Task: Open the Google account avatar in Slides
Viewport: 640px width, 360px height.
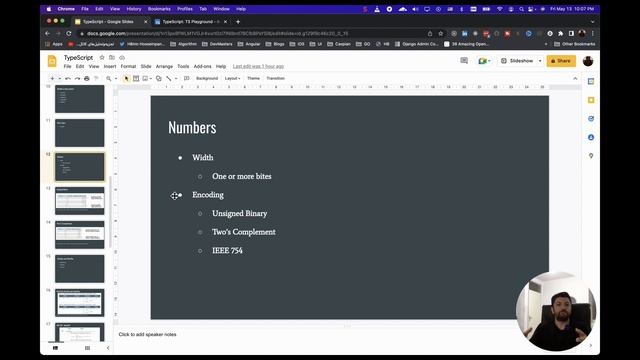Action: 588,61
